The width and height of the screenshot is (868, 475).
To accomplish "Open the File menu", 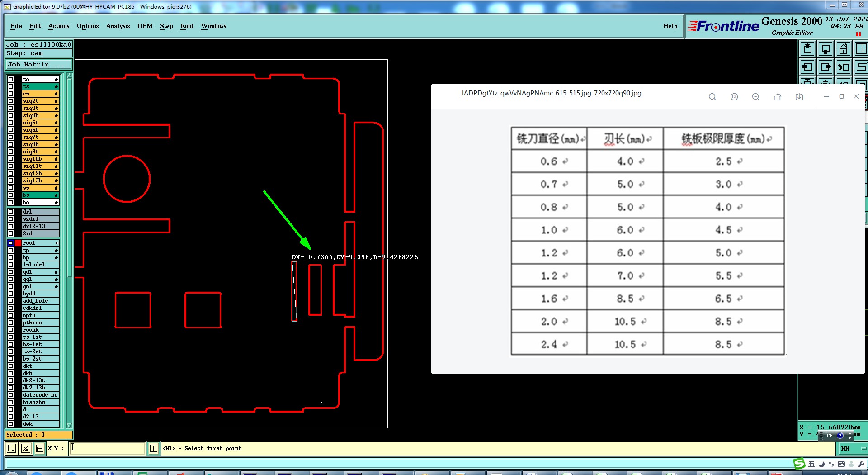I will (x=16, y=26).
